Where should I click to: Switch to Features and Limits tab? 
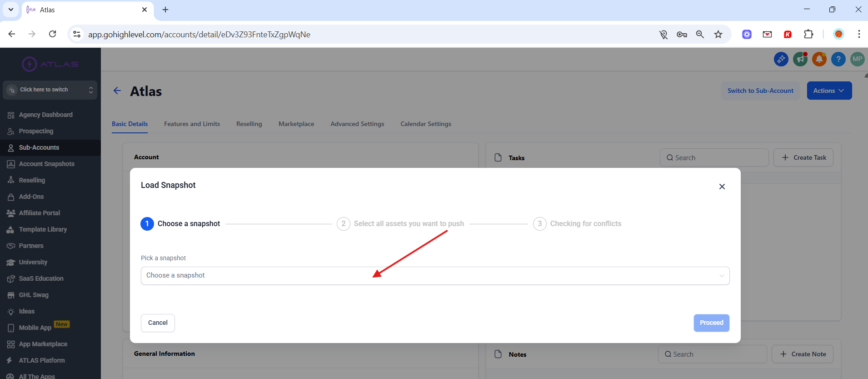[192, 124]
